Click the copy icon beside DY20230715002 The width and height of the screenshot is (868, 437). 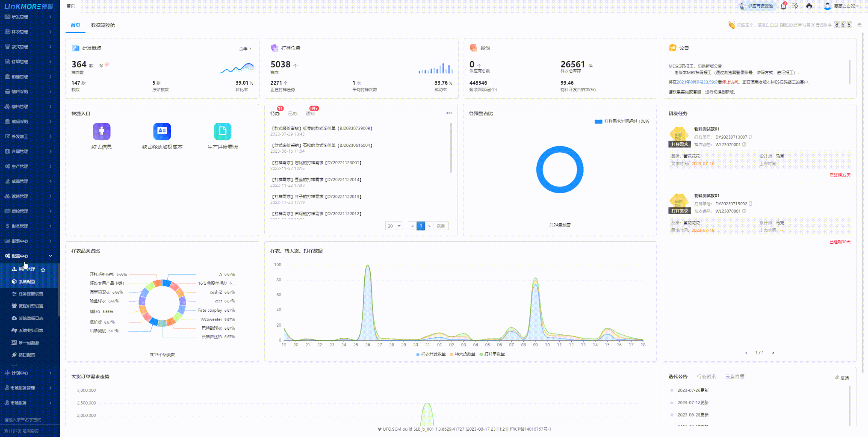(750, 204)
